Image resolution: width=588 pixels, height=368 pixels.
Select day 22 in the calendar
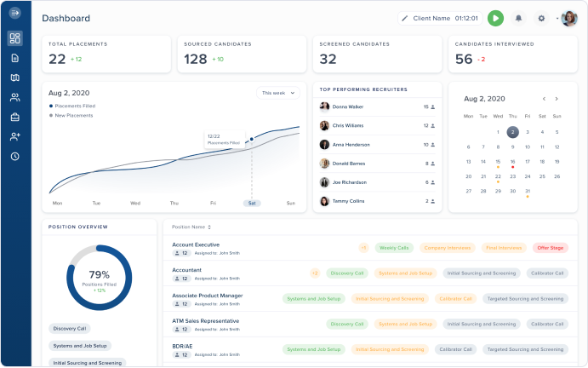coord(498,176)
